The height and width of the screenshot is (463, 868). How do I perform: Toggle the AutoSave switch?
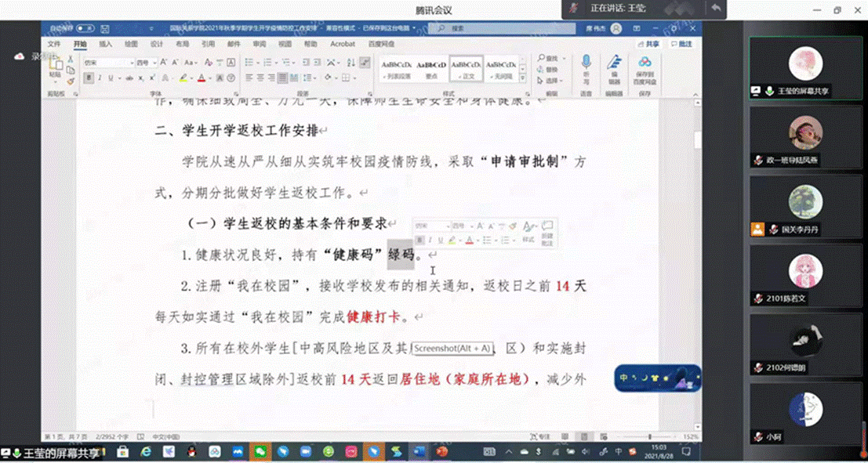[85, 28]
